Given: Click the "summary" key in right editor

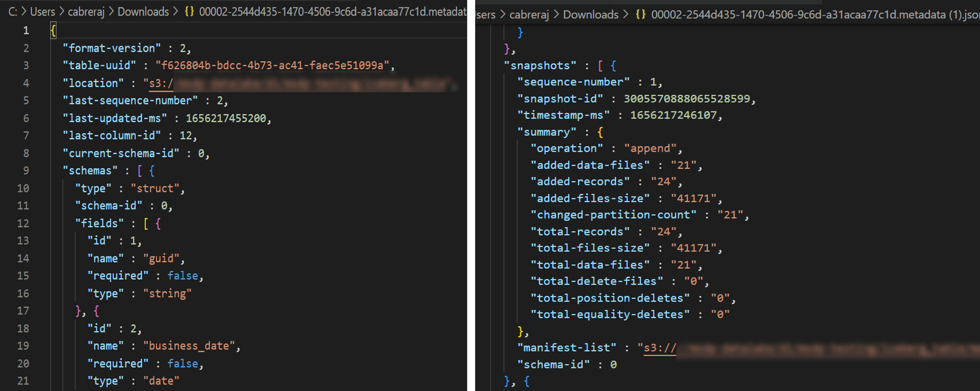Looking at the screenshot, I should (547, 132).
